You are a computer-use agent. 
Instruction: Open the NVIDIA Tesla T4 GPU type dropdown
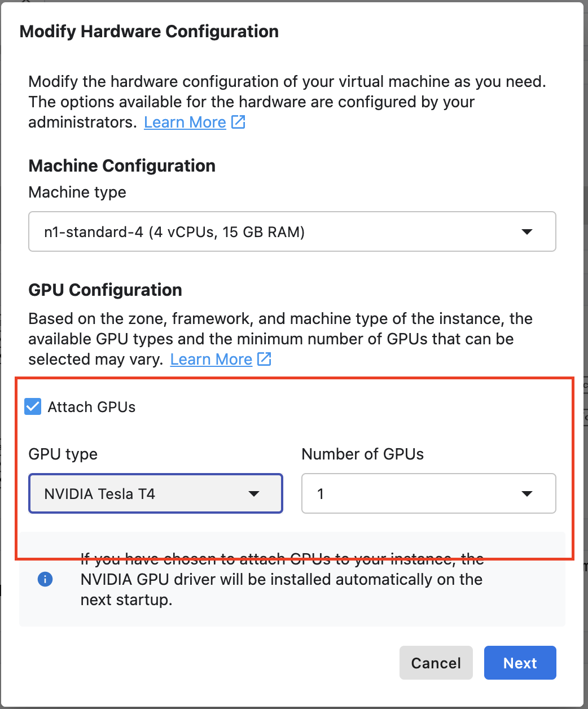(x=156, y=493)
